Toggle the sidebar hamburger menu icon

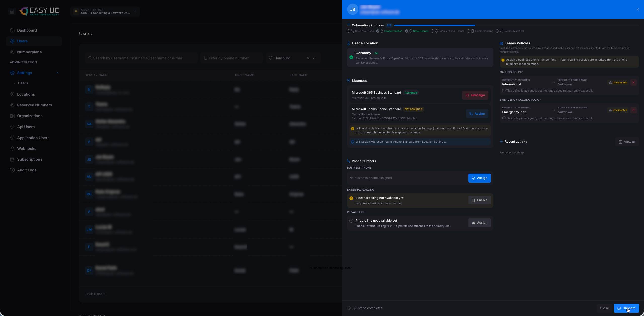12,12
